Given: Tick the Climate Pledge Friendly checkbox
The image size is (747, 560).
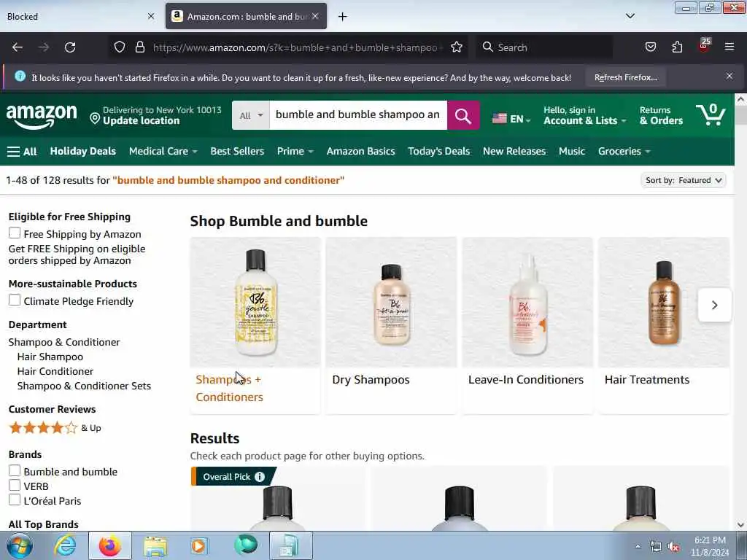Looking at the screenshot, I should click(15, 300).
